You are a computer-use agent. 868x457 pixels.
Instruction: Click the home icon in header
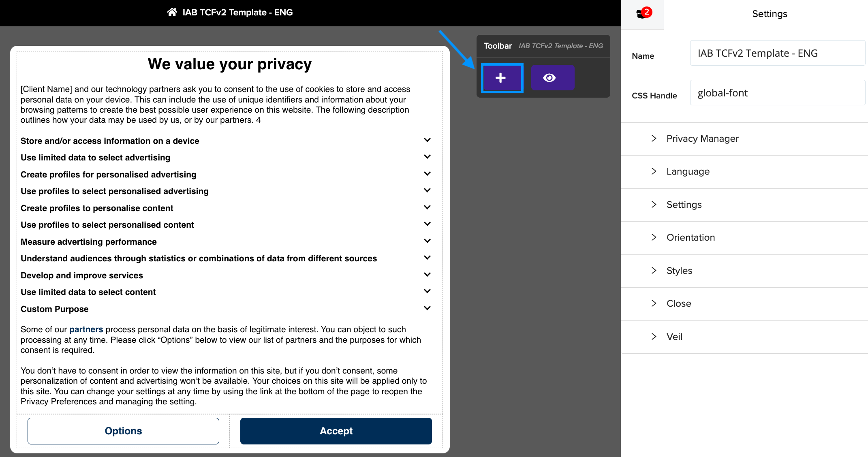(x=172, y=12)
